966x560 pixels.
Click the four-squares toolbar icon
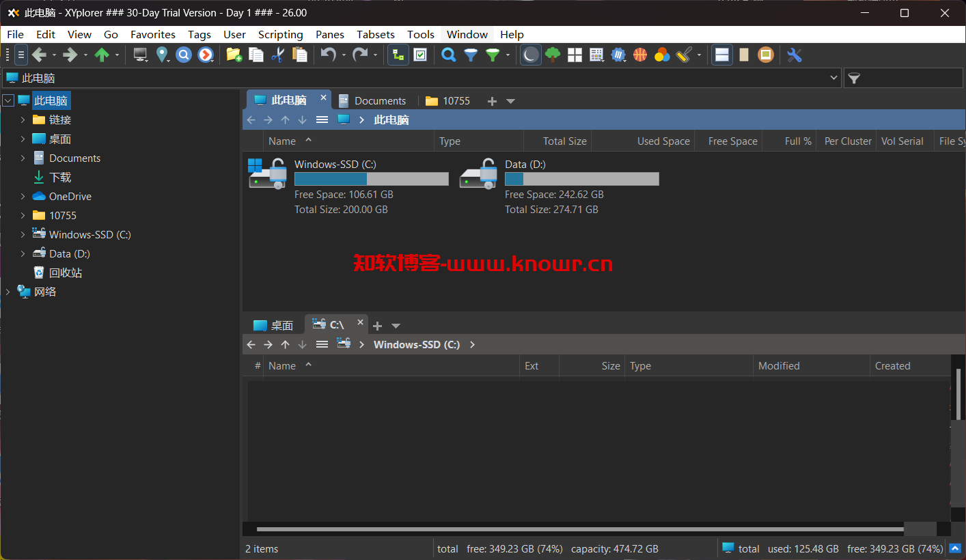tap(575, 55)
